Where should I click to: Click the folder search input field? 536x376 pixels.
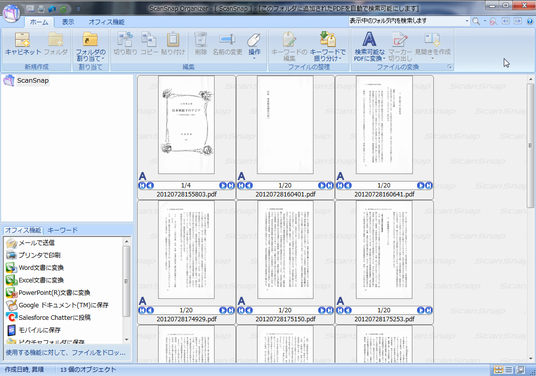[406, 21]
